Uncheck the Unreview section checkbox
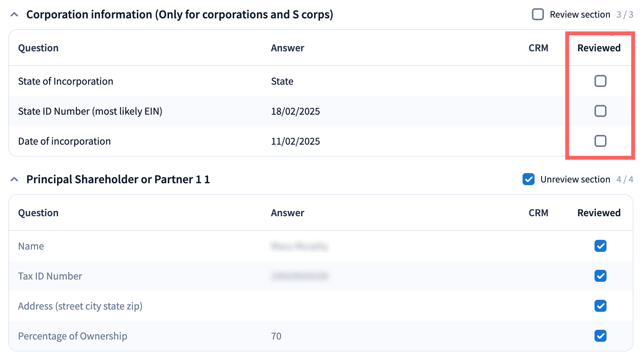The height and width of the screenshot is (359, 644). click(x=529, y=179)
